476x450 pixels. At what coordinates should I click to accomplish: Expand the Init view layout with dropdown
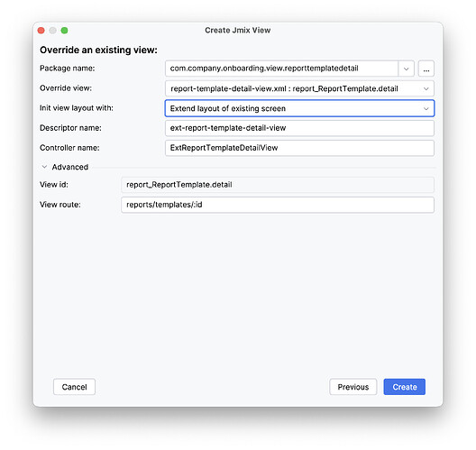pyautogui.click(x=299, y=108)
